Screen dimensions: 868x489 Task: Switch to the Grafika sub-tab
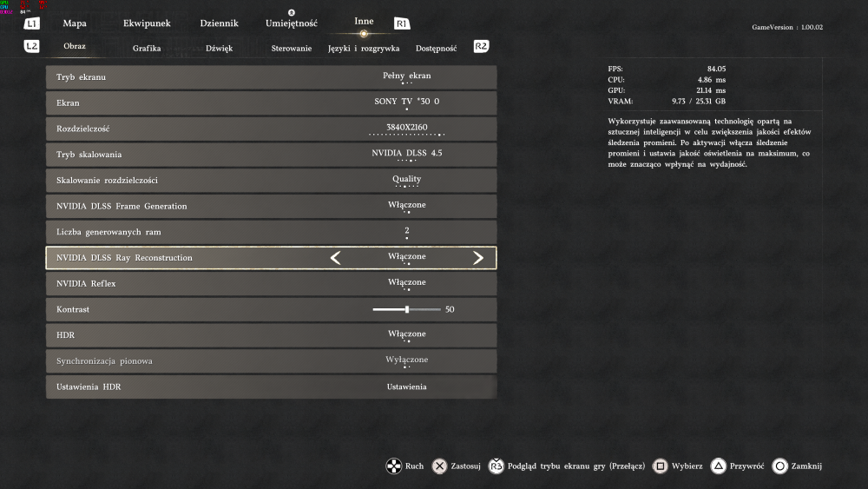click(147, 48)
